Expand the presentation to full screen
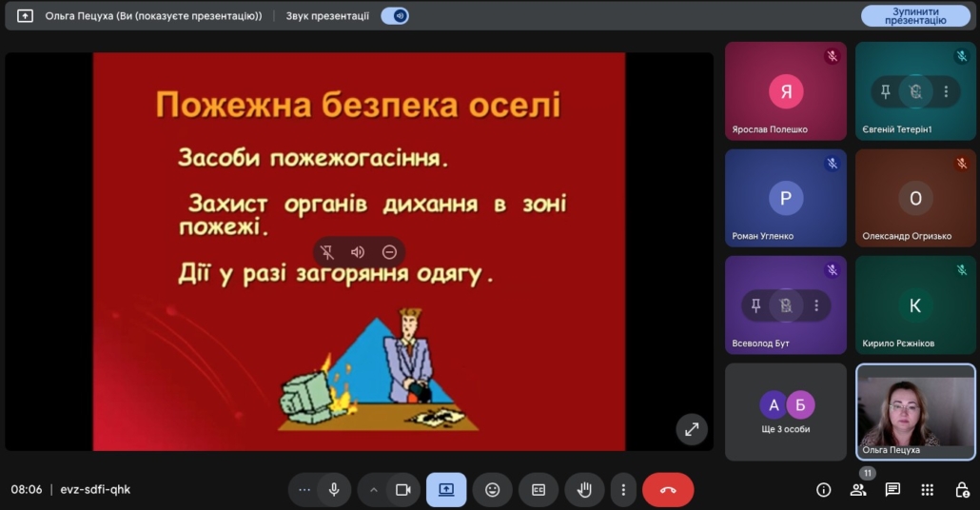980x510 pixels. (x=692, y=429)
